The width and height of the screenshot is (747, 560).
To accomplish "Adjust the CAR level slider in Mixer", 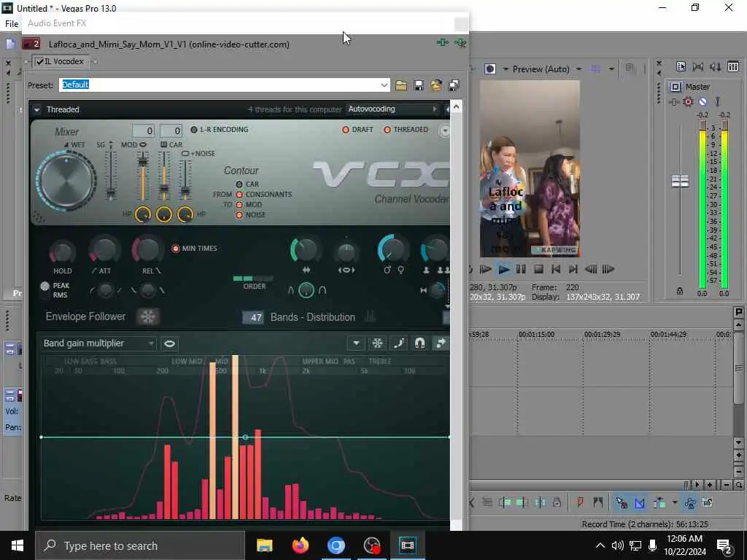I will (x=164, y=190).
